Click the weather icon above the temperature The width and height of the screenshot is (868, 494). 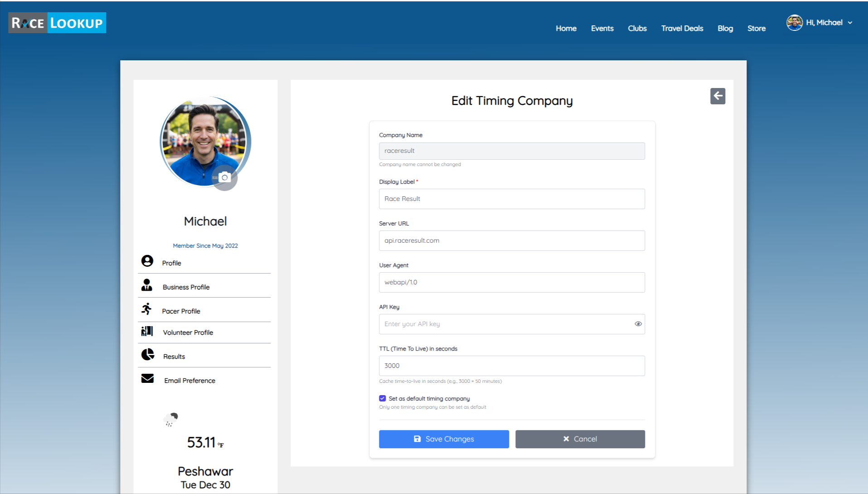171,418
